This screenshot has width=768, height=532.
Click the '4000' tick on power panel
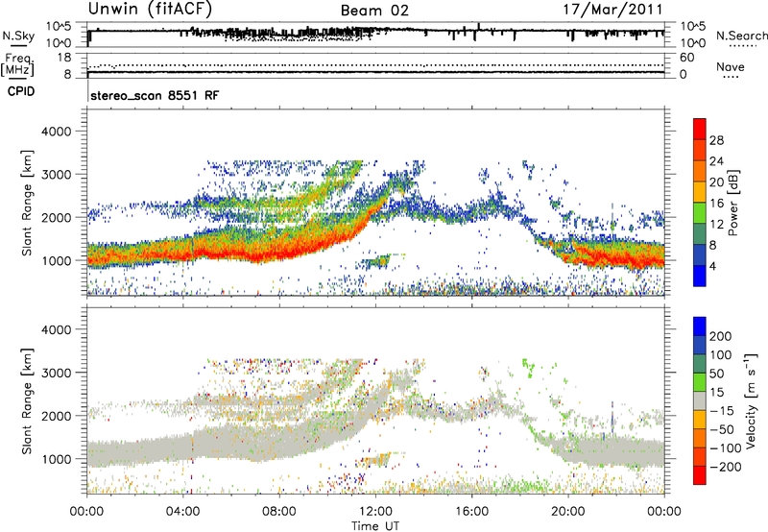(x=56, y=132)
